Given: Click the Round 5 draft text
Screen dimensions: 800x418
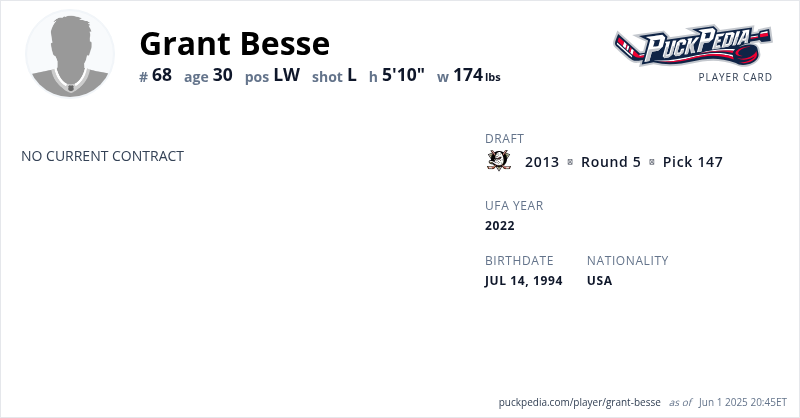Looking at the screenshot, I should pos(610,162).
